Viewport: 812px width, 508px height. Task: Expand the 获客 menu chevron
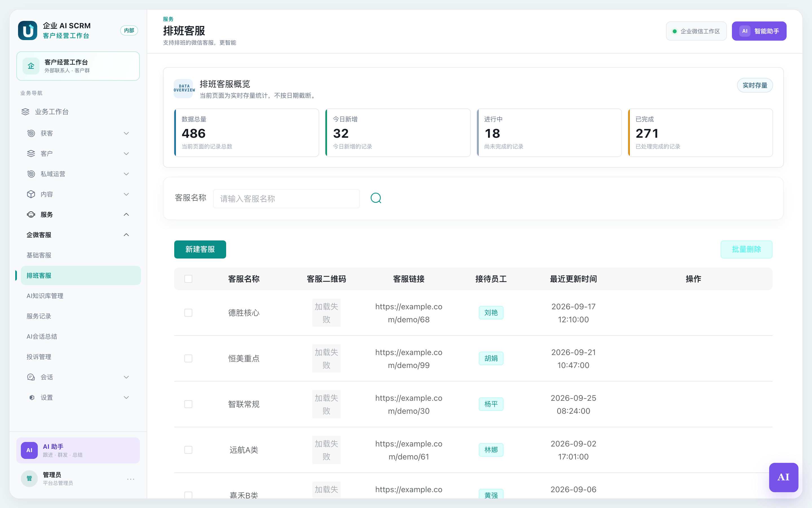126,133
